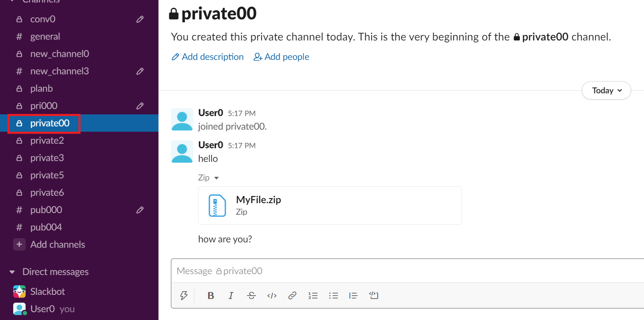Open the Today date dropdown

(x=606, y=90)
